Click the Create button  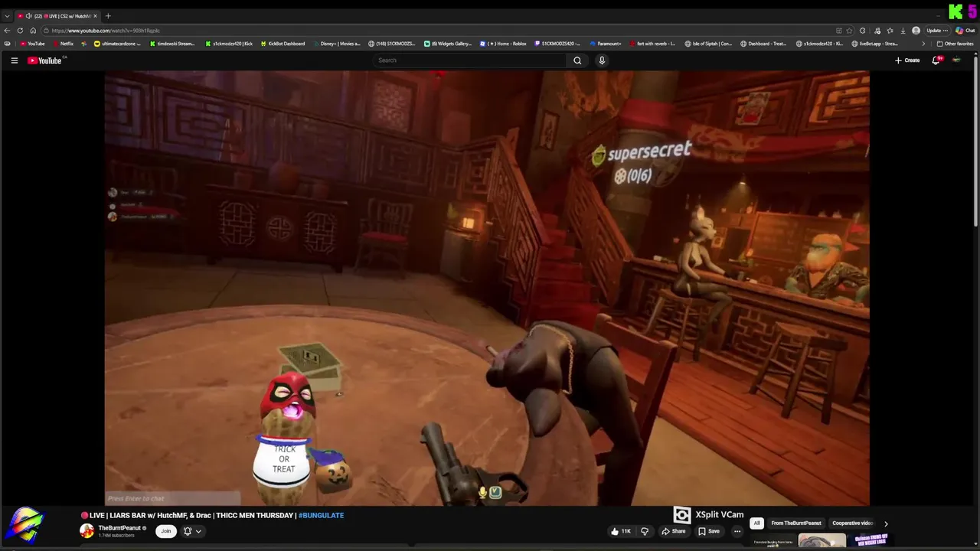coord(907,60)
